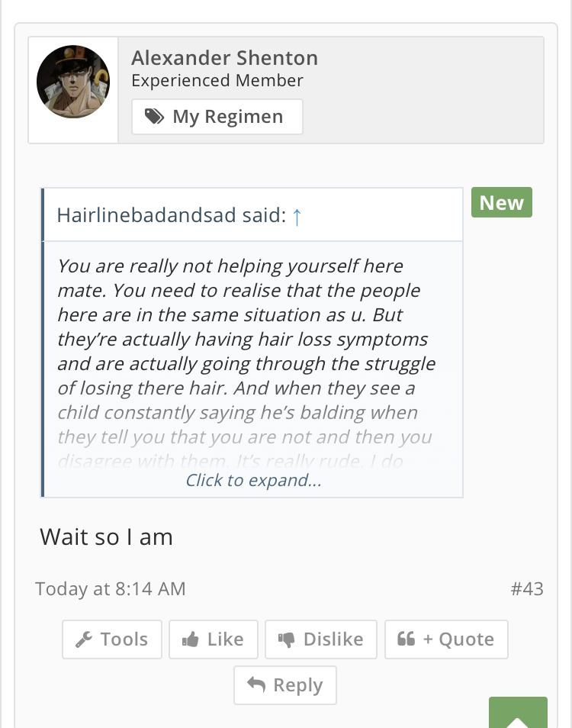
Task: Jump to original post via up arrow
Action: 297,216
